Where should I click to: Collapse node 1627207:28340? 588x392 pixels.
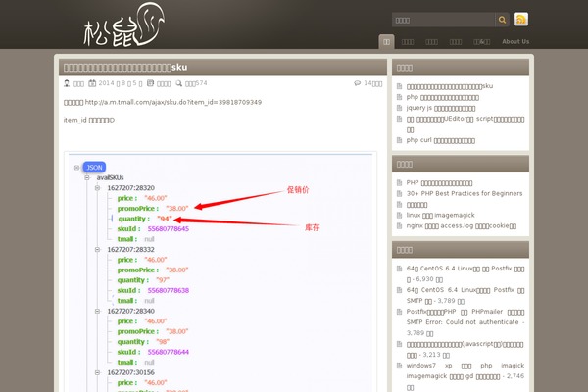97,311
